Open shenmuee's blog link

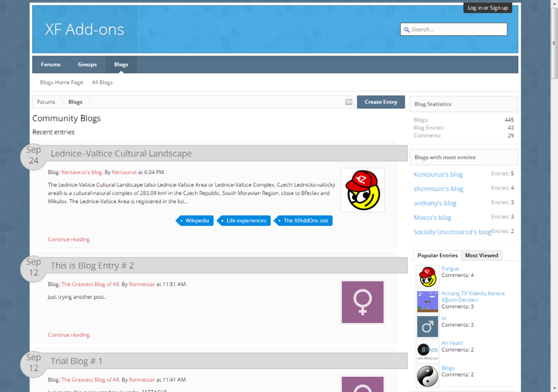[438, 189]
